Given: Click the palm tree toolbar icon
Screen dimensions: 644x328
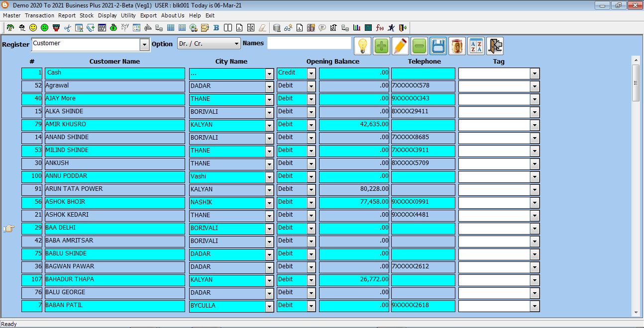Looking at the screenshot, I should (x=10, y=28).
